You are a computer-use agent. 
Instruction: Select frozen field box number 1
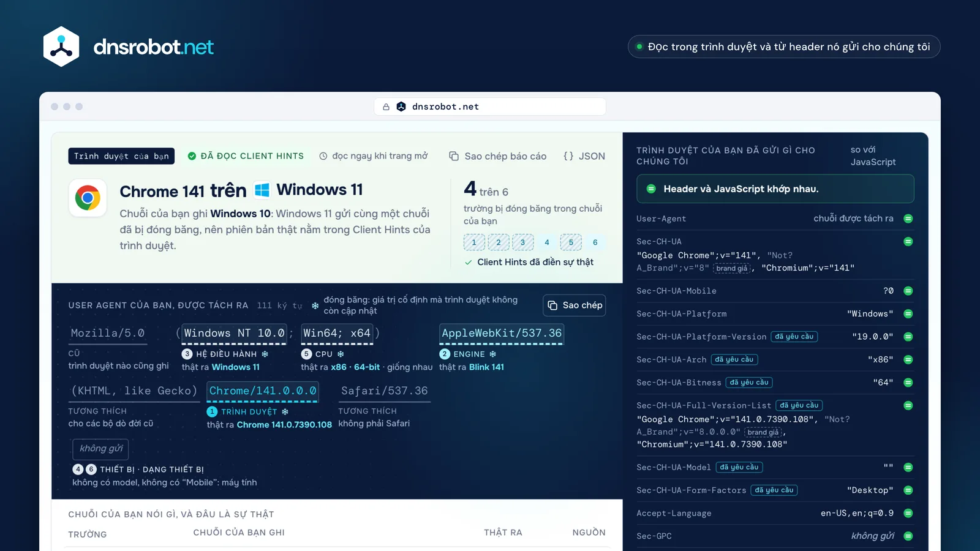(474, 242)
